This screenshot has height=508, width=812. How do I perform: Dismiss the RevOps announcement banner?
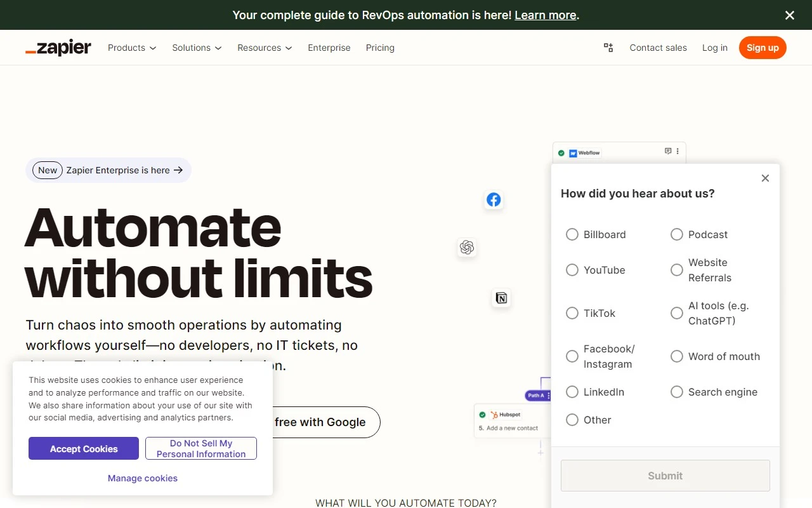pos(790,15)
